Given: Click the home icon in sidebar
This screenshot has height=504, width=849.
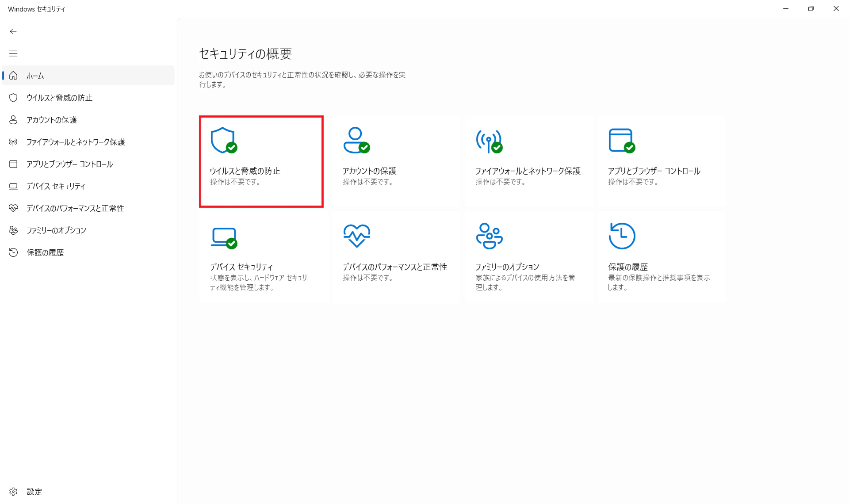Looking at the screenshot, I should click(13, 76).
